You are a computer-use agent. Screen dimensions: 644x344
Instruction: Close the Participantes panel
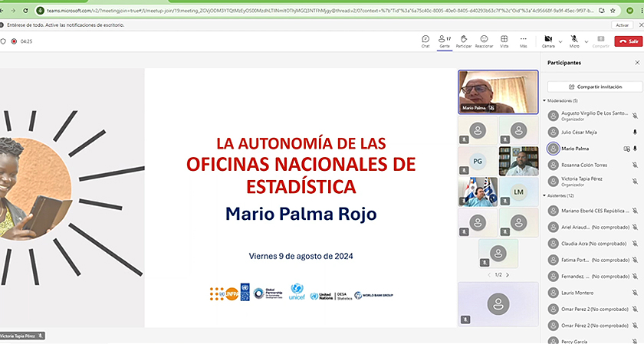point(637,63)
